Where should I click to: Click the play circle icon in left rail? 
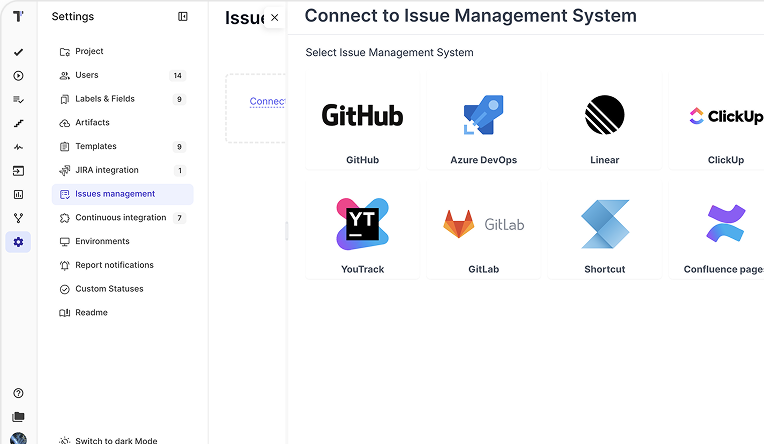(18, 76)
